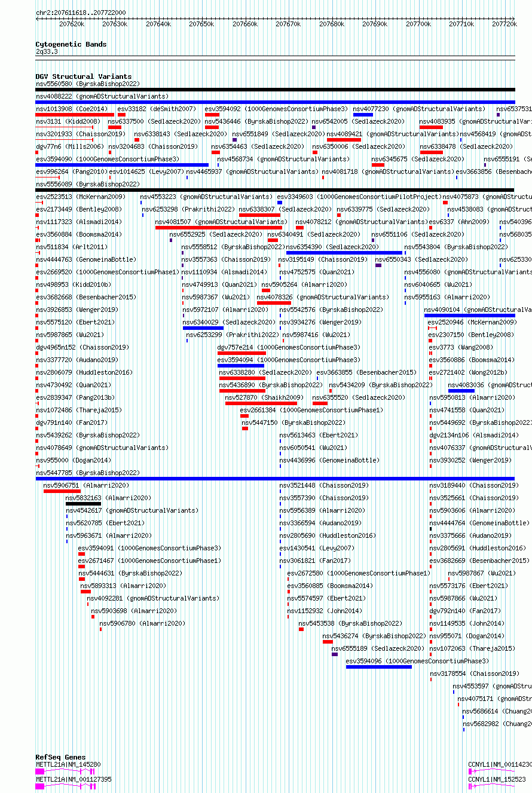
Task: Click nsv4444763 (GenomeinaBottle) label
Action: [86, 259]
